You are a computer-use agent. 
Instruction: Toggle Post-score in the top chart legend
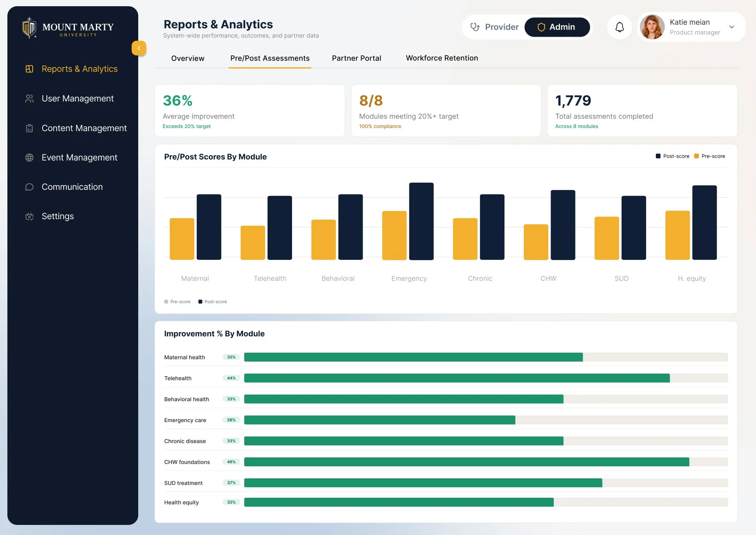[x=673, y=156]
